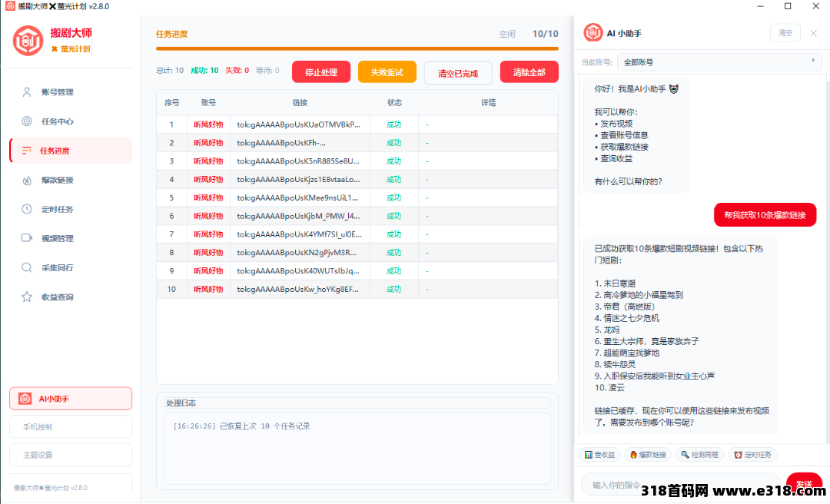Screen dimensions: 830x504
Task: Click the 清空已完成 button
Action: 458,73
